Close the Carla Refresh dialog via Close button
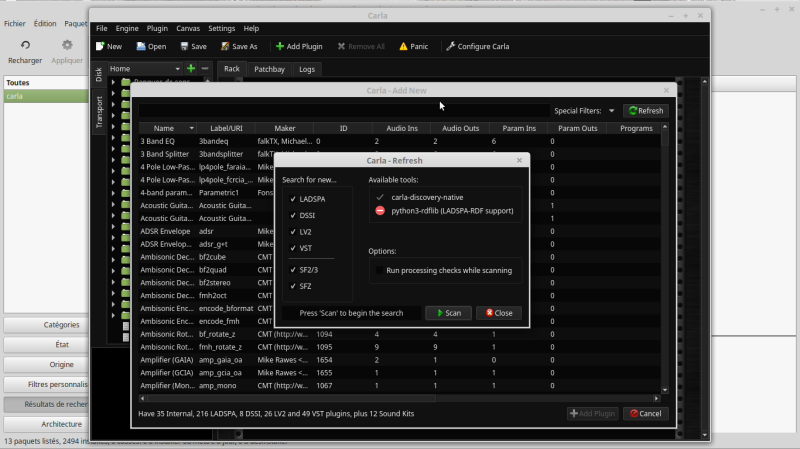This screenshot has width=800, height=449. pyautogui.click(x=499, y=313)
